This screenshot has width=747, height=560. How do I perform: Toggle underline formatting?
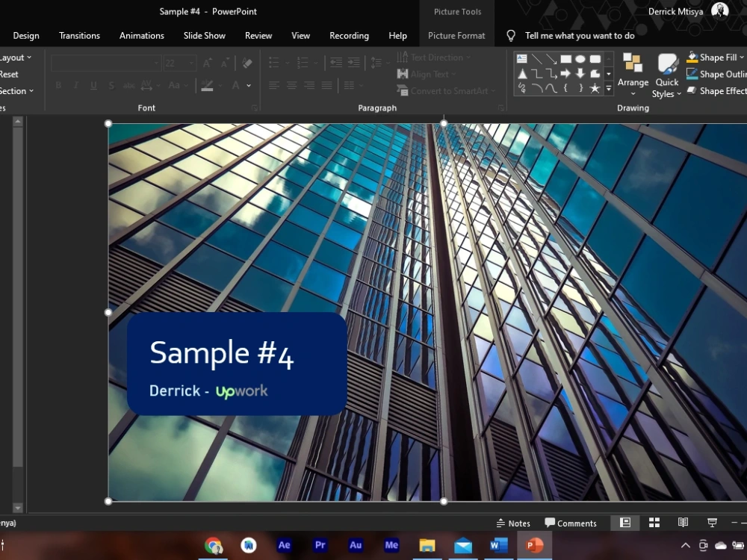click(93, 85)
